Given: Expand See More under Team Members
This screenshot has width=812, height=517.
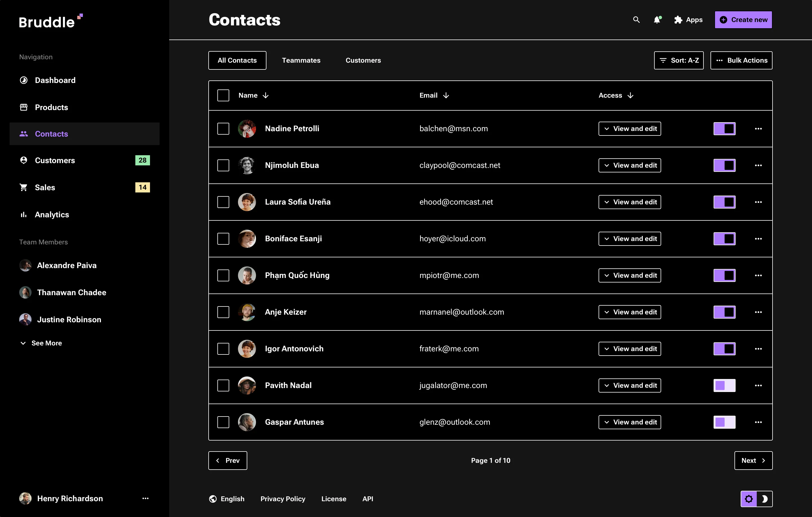Looking at the screenshot, I should (41, 343).
